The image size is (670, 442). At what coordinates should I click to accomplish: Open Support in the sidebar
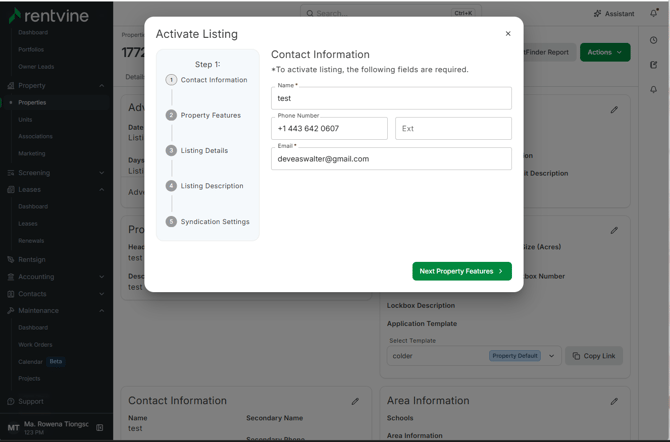point(31,401)
